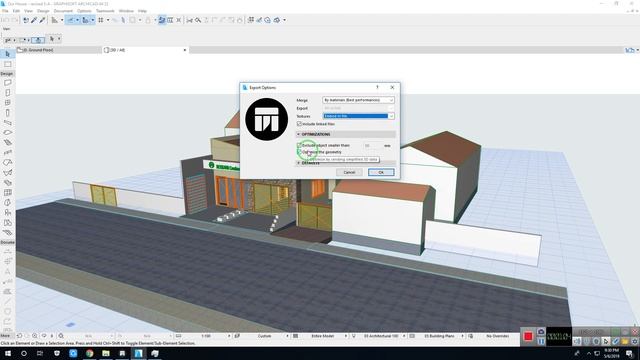Select the Marquee tool in the toolbox
The height and width of the screenshot is (360, 640).
pos(7,64)
